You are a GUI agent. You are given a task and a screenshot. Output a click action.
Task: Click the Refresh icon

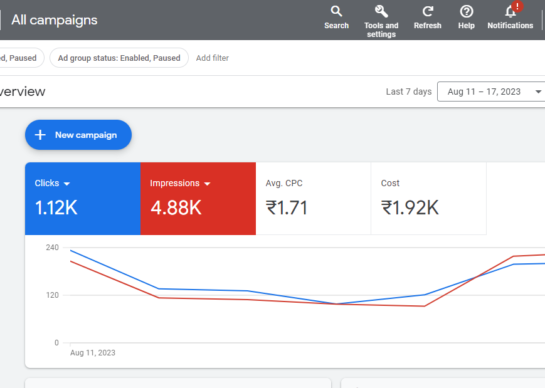(x=428, y=11)
